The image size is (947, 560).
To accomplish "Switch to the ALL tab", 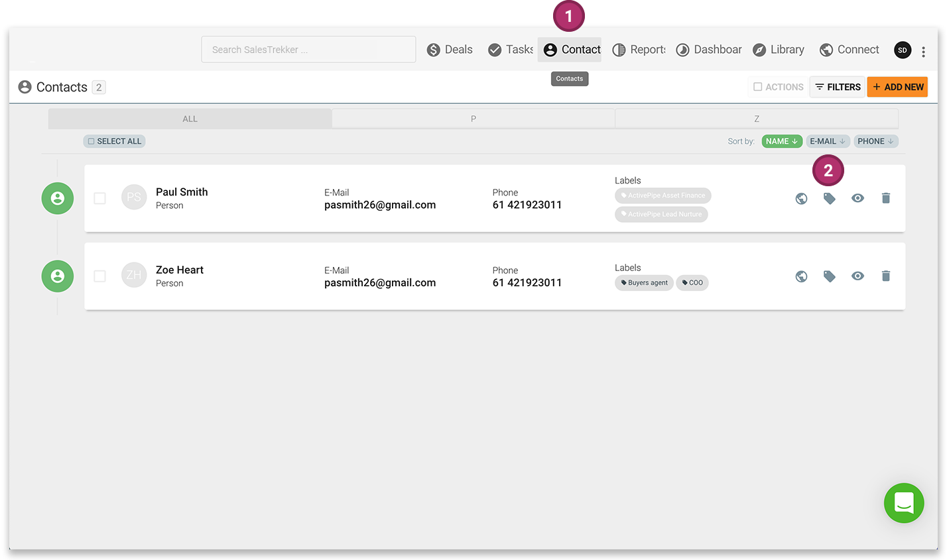I will tap(190, 119).
